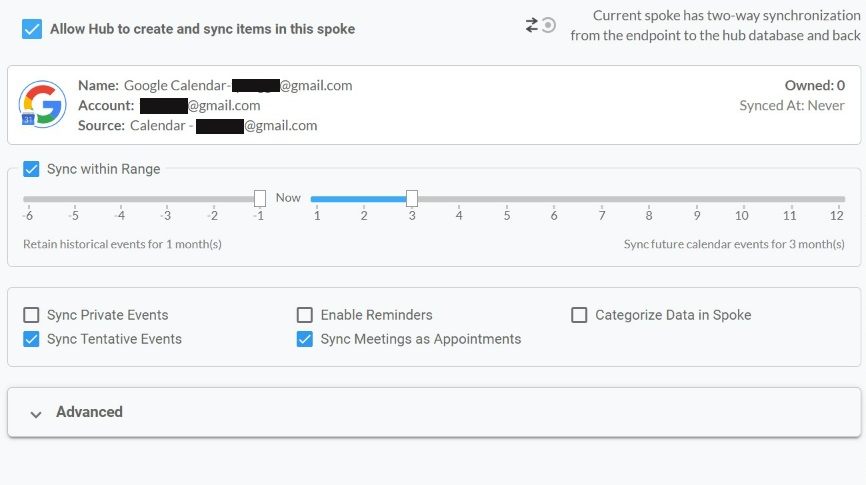
Task: Click the two-way synchronization description text
Action: point(715,25)
